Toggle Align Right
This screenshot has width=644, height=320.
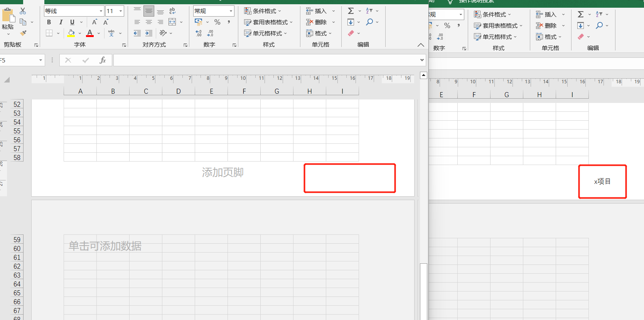point(160,22)
